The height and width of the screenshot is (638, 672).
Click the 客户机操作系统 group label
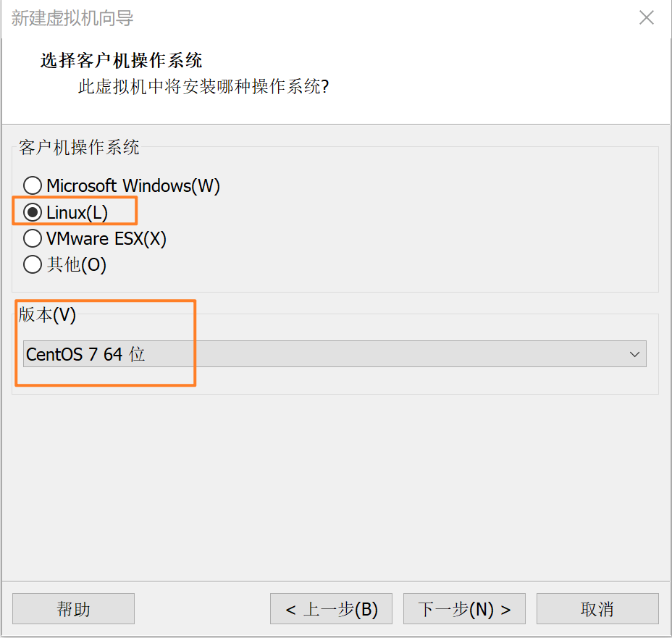[x=79, y=147]
